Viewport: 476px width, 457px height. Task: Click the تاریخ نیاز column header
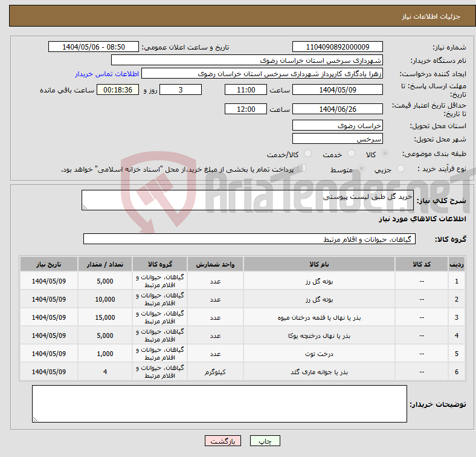point(49,264)
